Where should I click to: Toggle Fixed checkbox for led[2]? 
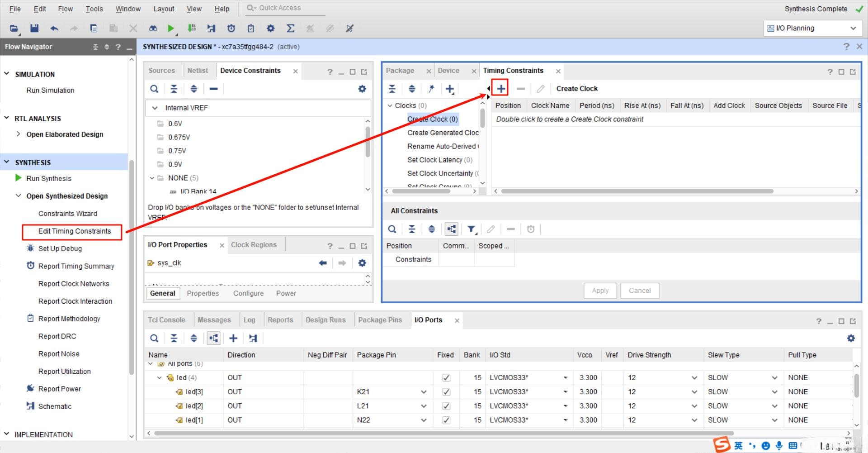coord(446,406)
